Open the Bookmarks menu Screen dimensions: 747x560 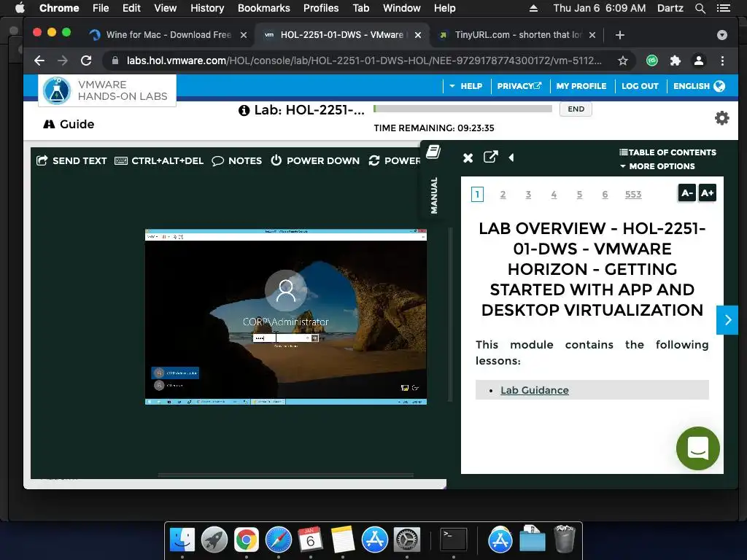point(264,8)
